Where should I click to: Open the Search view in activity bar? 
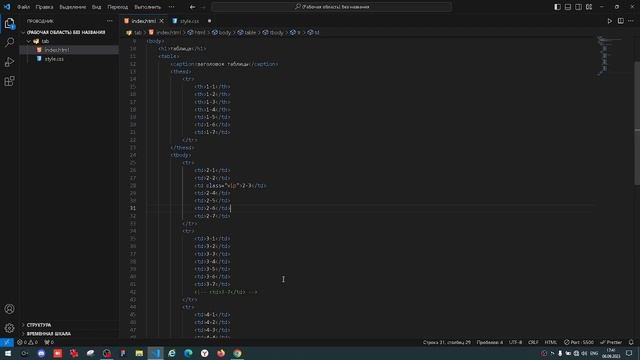(x=9, y=42)
